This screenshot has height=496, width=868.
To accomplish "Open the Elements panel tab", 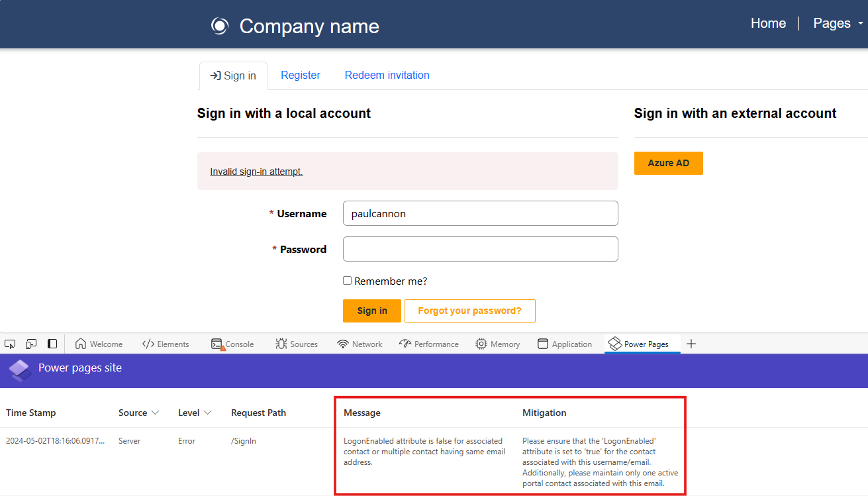I will (166, 344).
